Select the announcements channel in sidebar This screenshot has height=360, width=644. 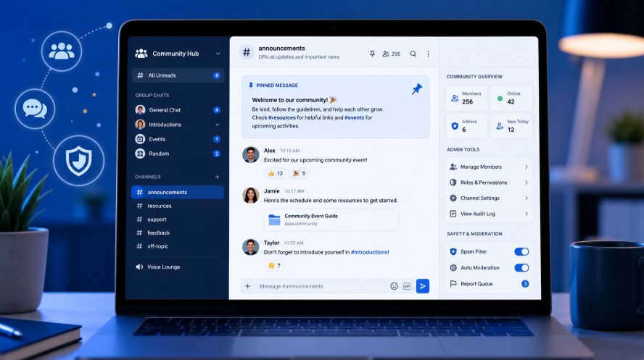tap(178, 192)
